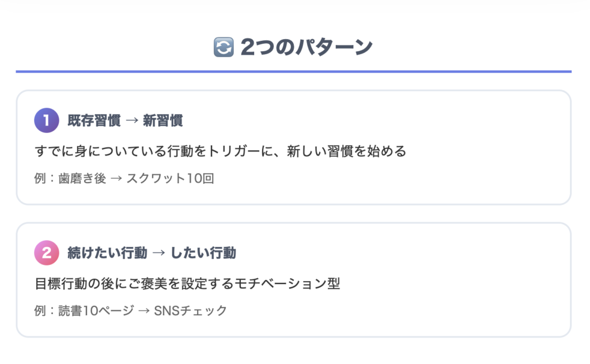This screenshot has height=364, width=590.
Task: Click the text スクワット10回
Action: pos(170,178)
